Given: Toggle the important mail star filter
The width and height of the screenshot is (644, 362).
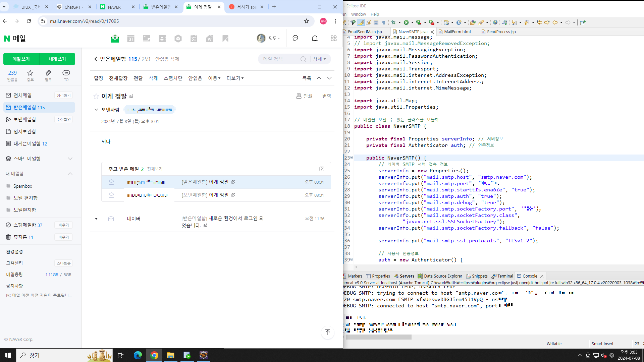Looking at the screenshot, I should (30, 73).
